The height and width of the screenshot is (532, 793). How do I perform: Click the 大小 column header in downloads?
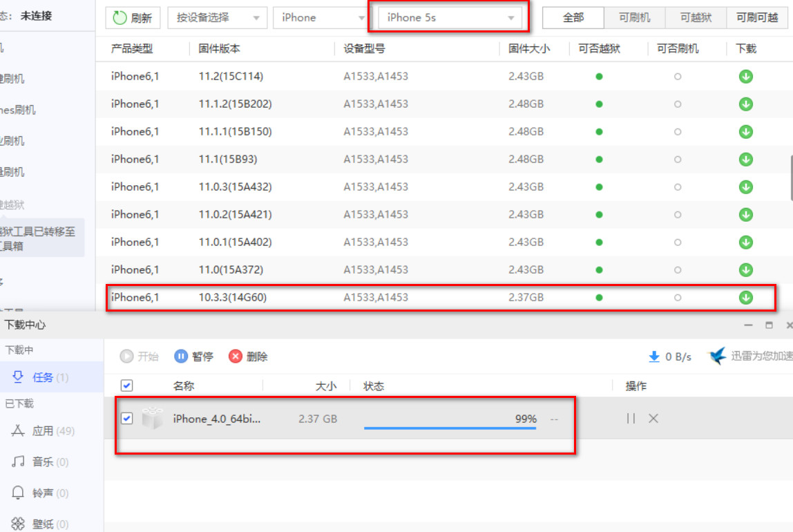326,386
